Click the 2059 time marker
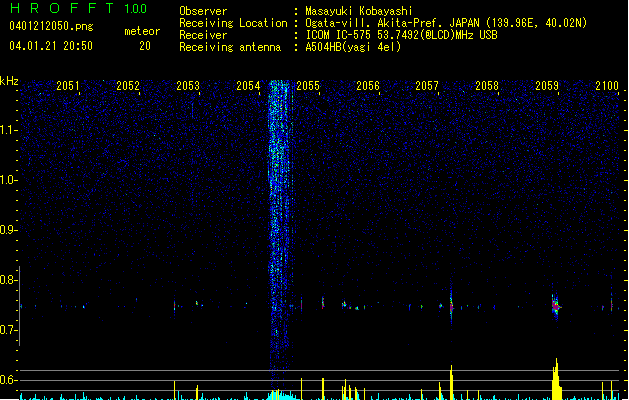 tap(547, 86)
